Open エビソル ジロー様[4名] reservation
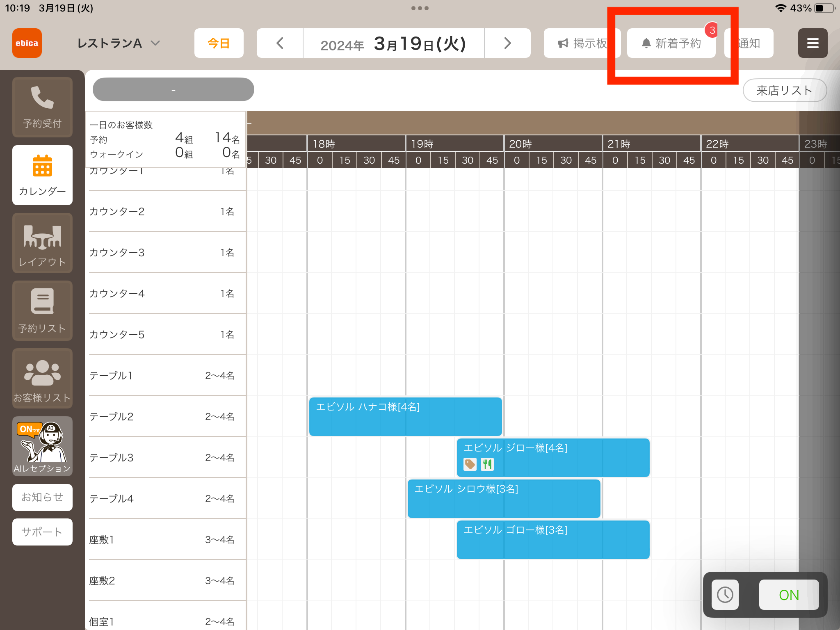The image size is (840, 630). pos(553,457)
